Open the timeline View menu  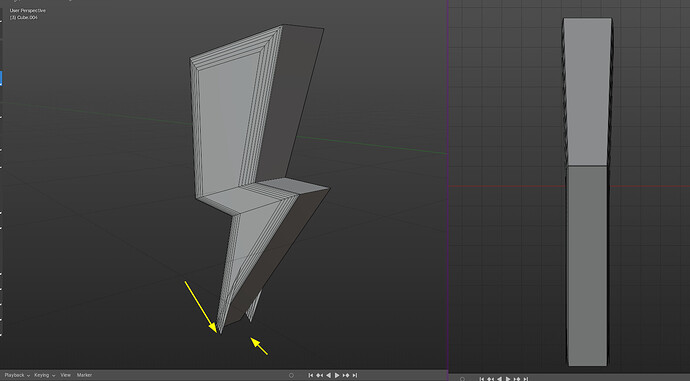click(x=66, y=375)
